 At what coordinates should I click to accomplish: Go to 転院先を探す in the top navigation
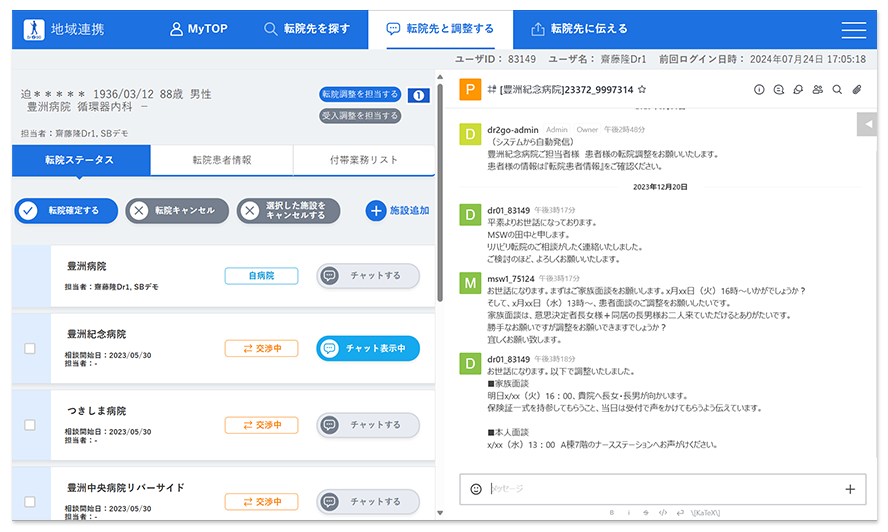click(x=307, y=29)
